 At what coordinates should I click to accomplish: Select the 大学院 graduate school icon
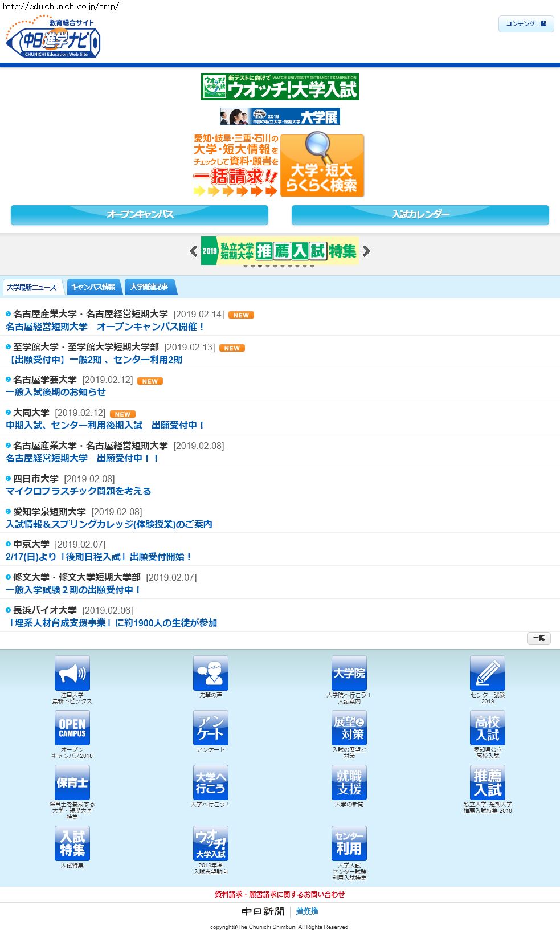point(349,673)
